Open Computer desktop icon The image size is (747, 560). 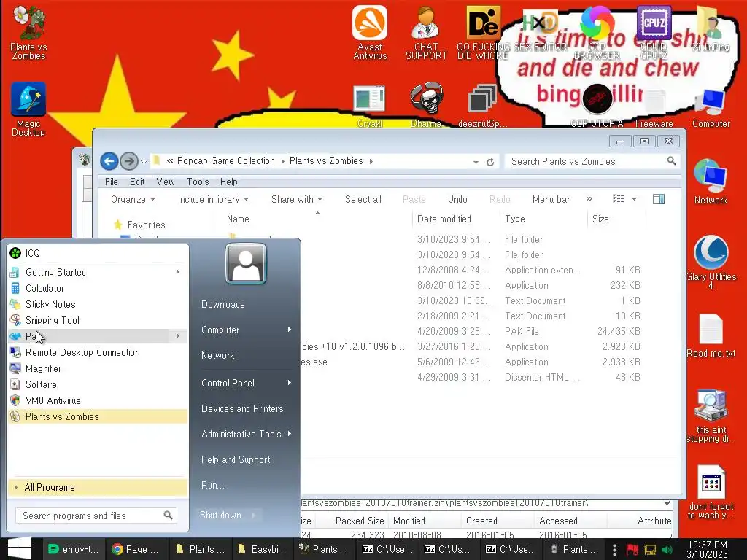pos(711,108)
